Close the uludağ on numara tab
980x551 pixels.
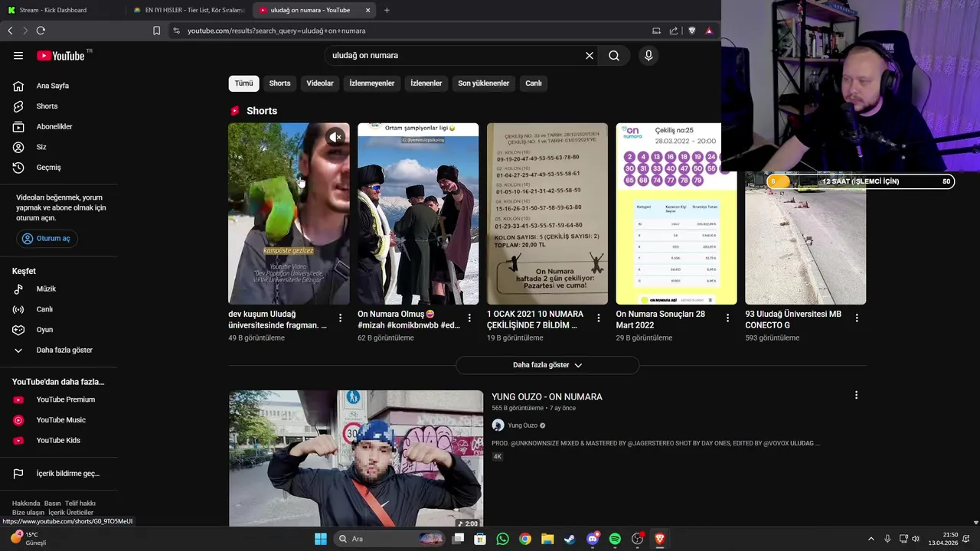(x=367, y=10)
